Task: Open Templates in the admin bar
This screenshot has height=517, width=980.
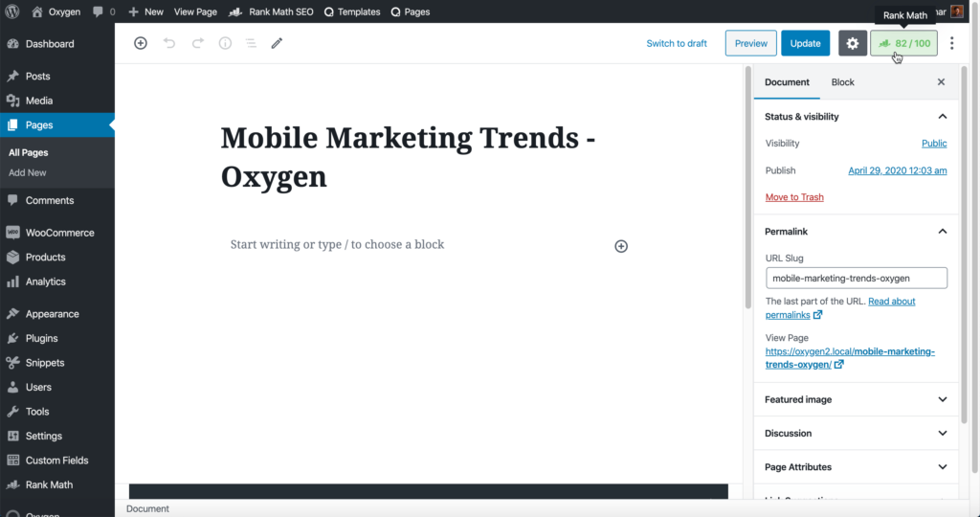Action: 352,11
